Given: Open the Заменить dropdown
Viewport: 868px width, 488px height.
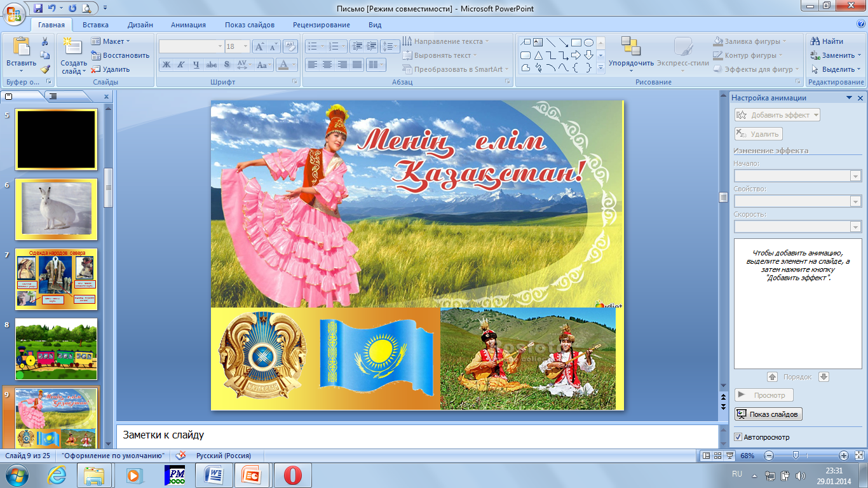Looking at the screenshot, I should click(x=836, y=55).
